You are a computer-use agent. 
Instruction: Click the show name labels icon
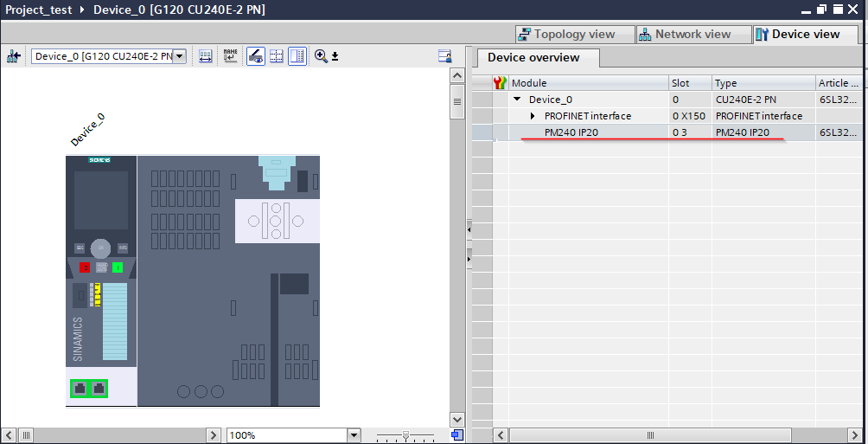[x=230, y=56]
